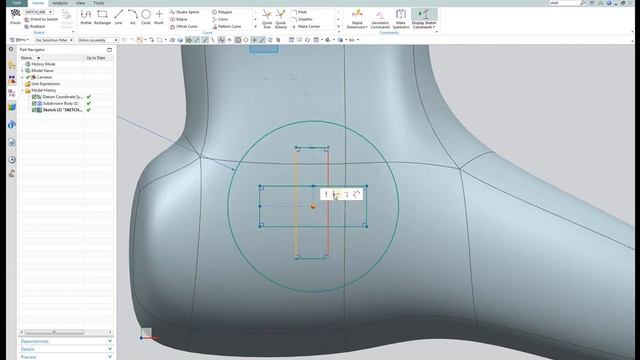Toggle Subdivision Body checkbox

34,103
